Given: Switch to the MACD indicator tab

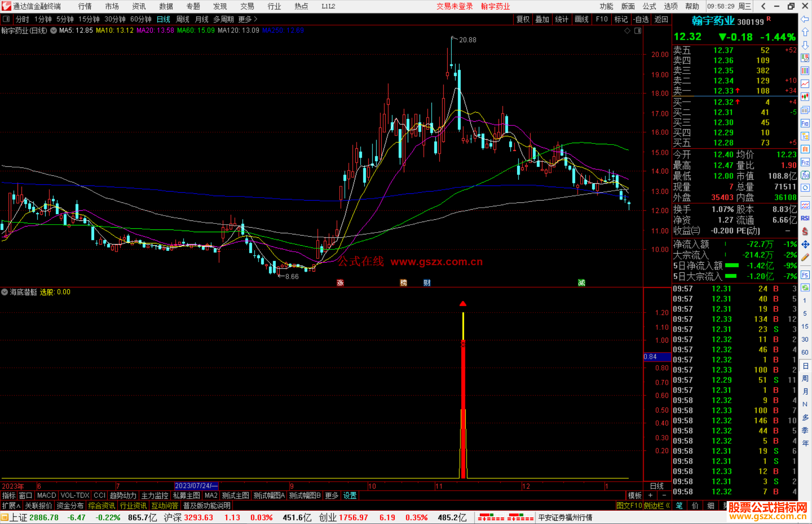Looking at the screenshot, I should coord(47,495).
